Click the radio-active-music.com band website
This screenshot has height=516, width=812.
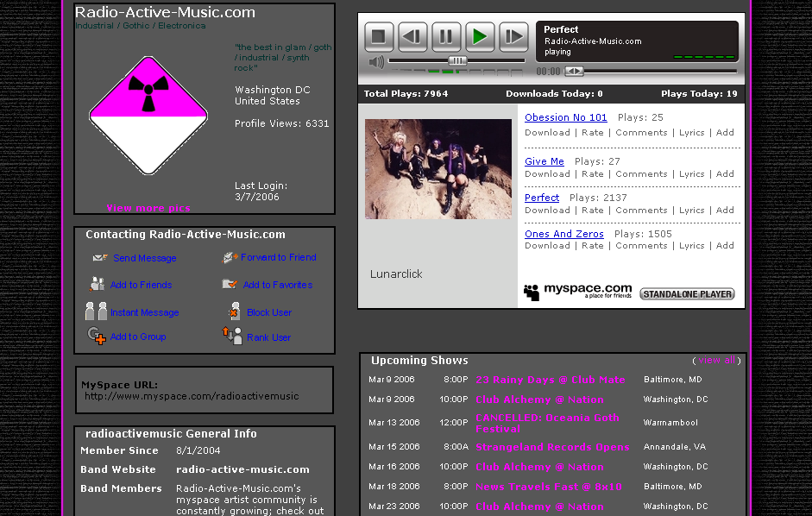coord(242,469)
